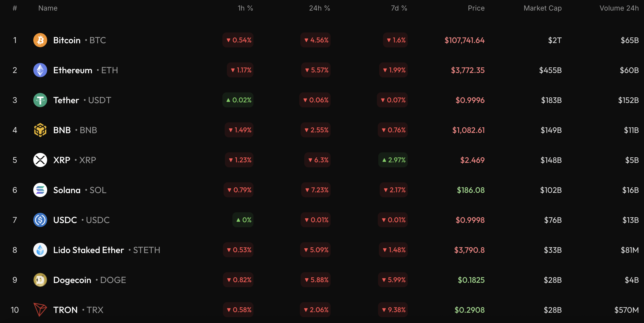The height and width of the screenshot is (323, 644).
Task: Click Solana's 24h percentage badge
Action: pyautogui.click(x=315, y=190)
